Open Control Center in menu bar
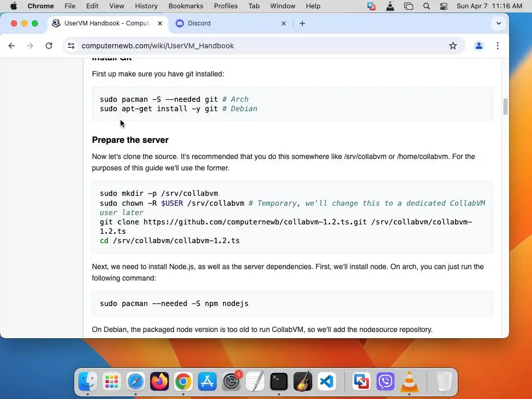Image resolution: width=532 pixels, height=399 pixels. point(444,6)
